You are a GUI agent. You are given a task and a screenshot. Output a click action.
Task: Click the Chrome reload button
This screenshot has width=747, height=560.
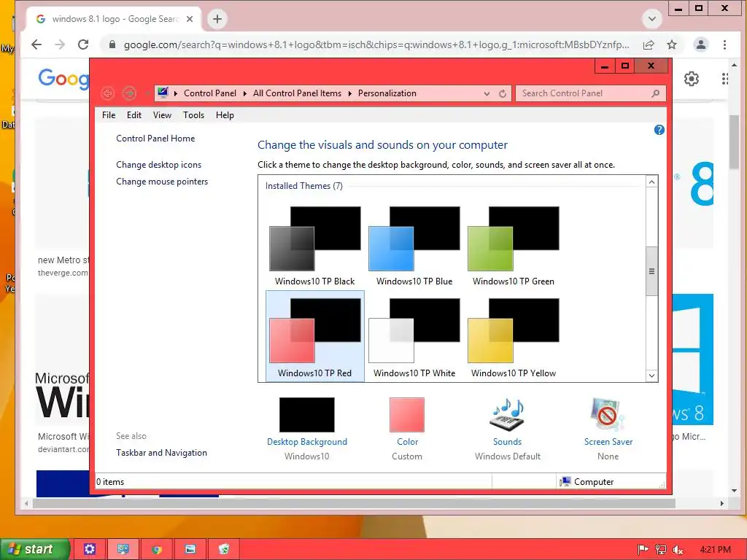tap(83, 44)
